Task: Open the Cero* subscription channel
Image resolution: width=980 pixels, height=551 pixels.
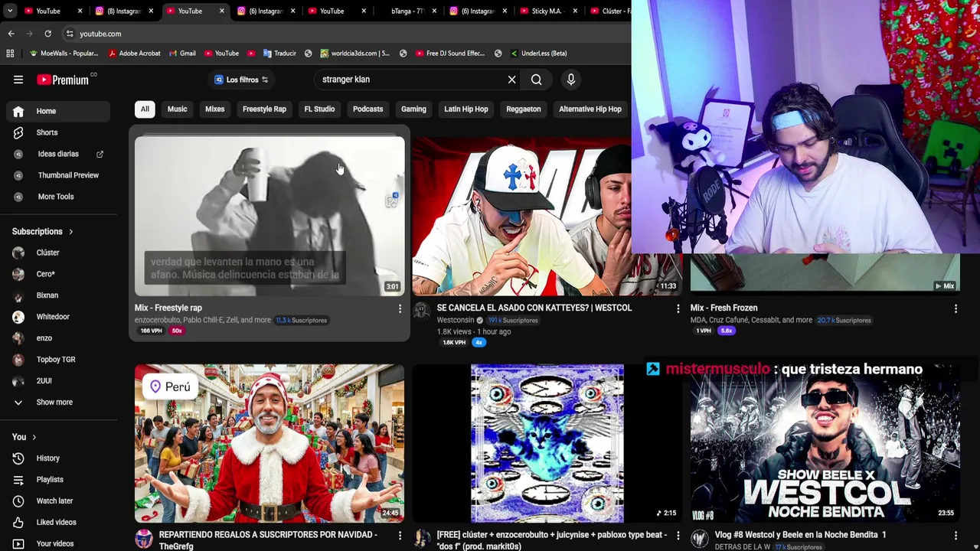Action: (x=58, y=274)
